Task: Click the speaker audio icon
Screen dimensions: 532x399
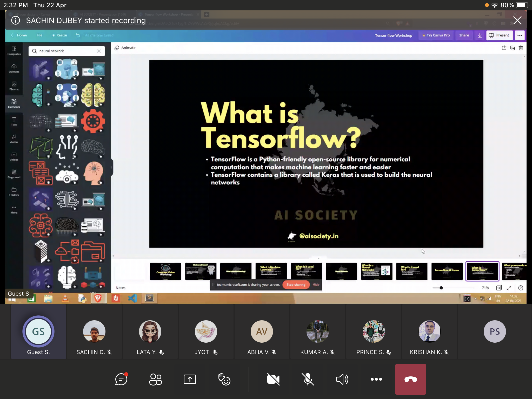Action: pyautogui.click(x=342, y=379)
